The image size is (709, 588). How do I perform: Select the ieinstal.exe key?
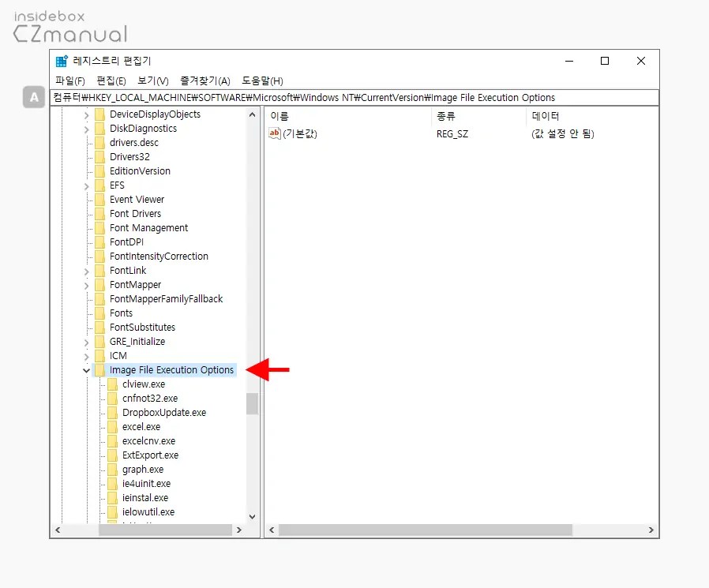[x=145, y=498]
